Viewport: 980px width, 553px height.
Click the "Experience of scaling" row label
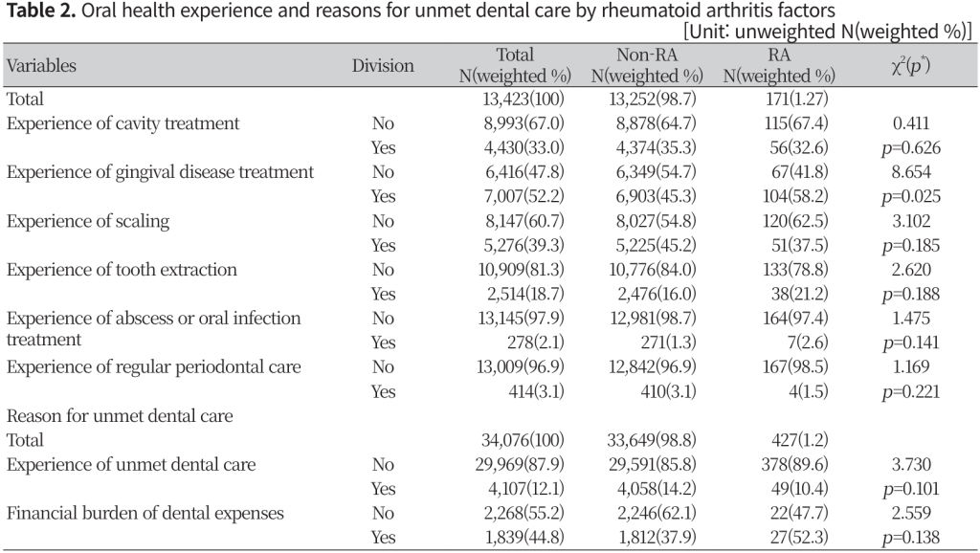coord(88,221)
